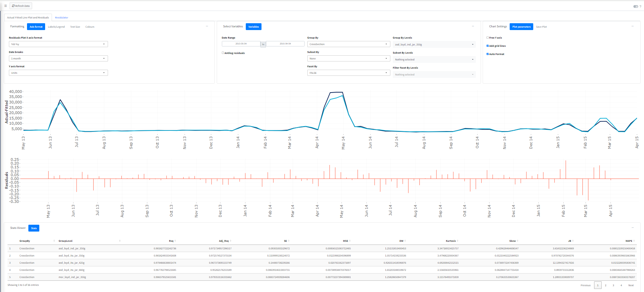Go to the Next table page
Screen dimensions: 644x292
coord(631,285)
